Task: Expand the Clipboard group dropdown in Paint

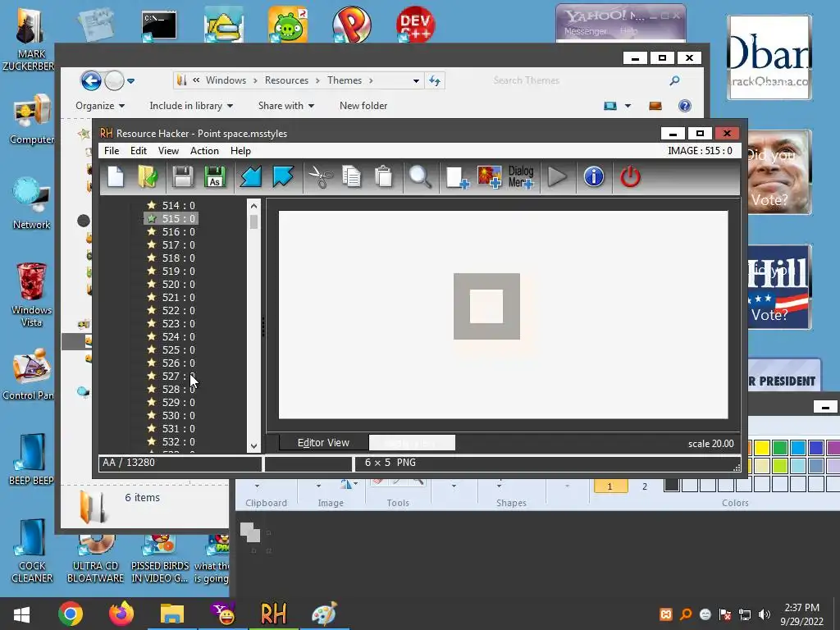Action: [257, 486]
